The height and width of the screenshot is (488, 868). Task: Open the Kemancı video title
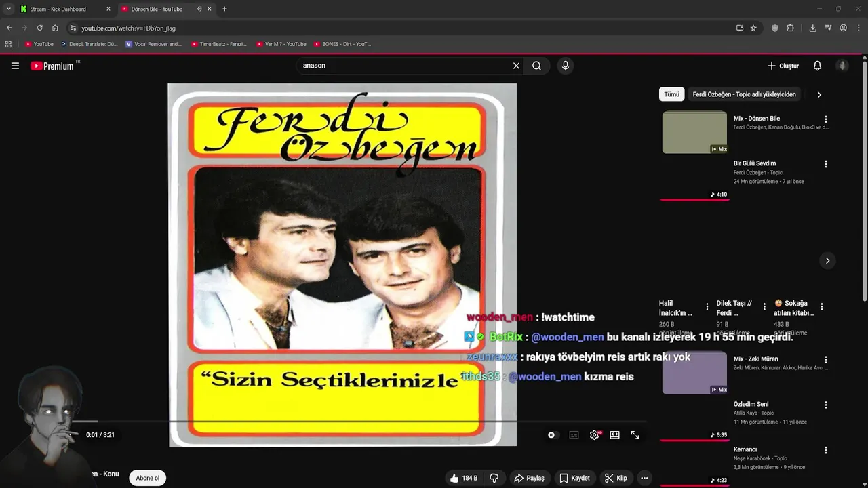click(745, 449)
